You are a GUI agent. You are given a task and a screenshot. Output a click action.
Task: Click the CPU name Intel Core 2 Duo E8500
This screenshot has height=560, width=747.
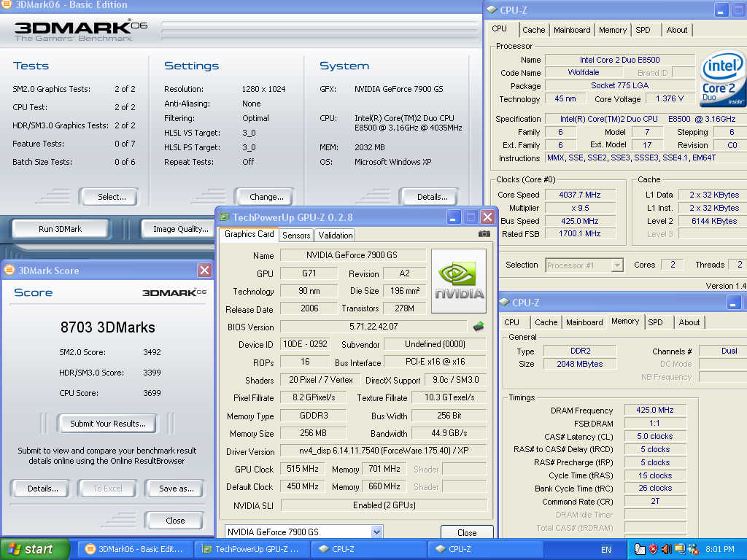click(x=619, y=60)
